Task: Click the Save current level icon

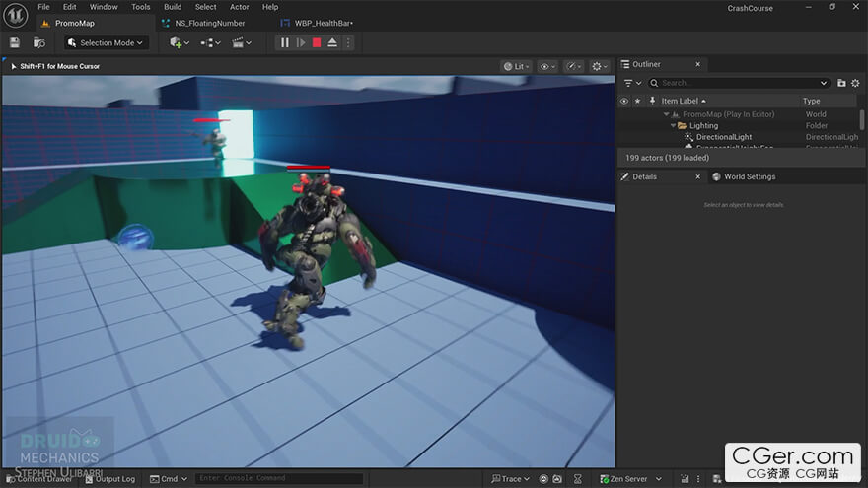Action: (15, 42)
